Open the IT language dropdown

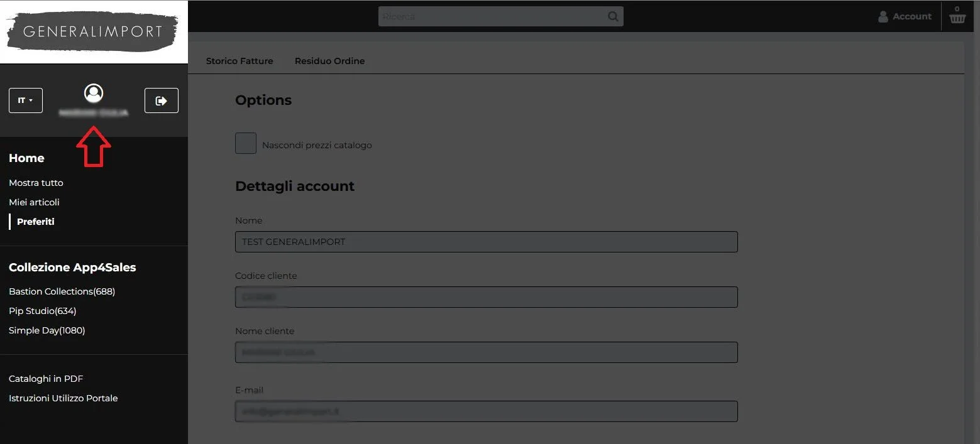[x=26, y=100]
